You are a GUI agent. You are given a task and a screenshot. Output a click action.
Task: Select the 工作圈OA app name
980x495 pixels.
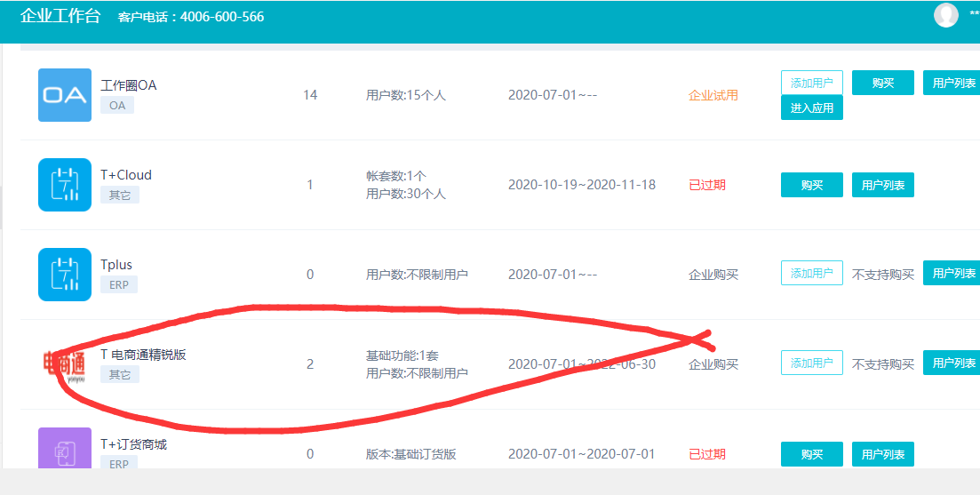(129, 85)
